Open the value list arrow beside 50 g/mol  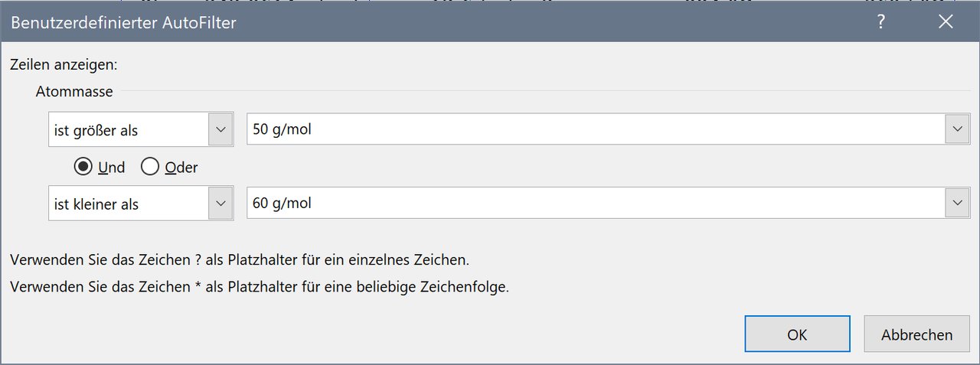tap(957, 129)
